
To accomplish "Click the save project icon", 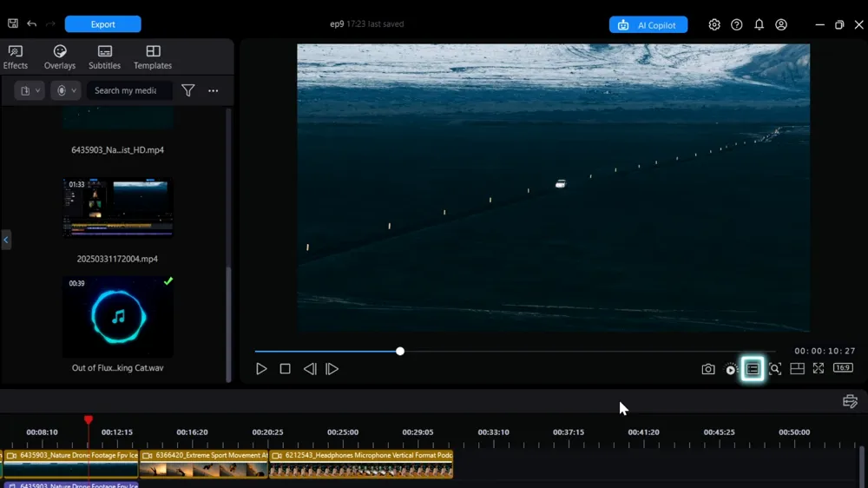I will pyautogui.click(x=13, y=23).
